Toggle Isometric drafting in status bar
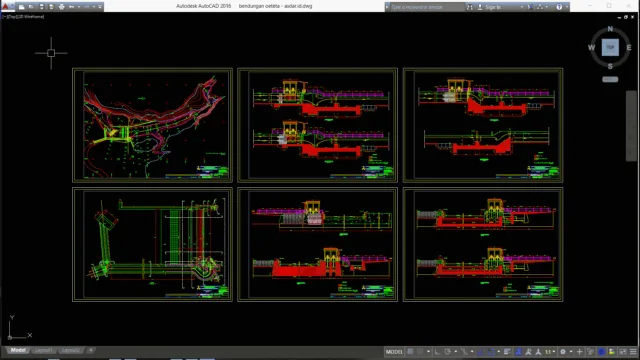The image size is (640, 360). tap(464, 352)
